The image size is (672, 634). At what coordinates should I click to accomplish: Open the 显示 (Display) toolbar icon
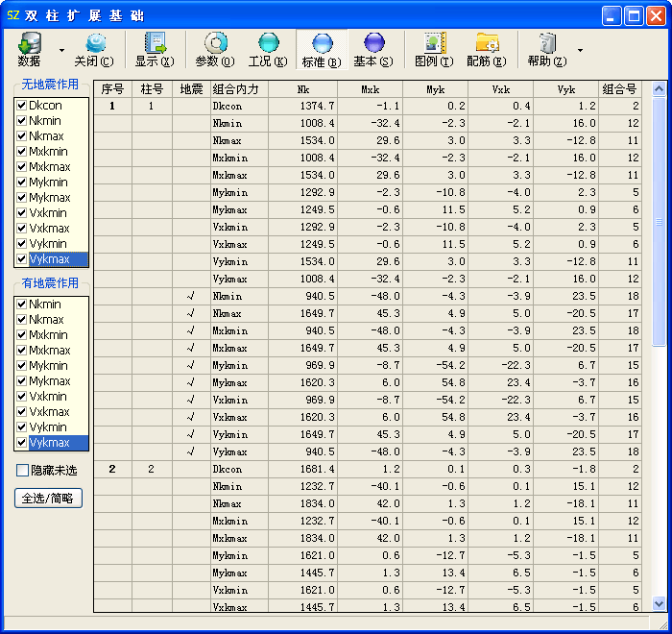coord(154,43)
